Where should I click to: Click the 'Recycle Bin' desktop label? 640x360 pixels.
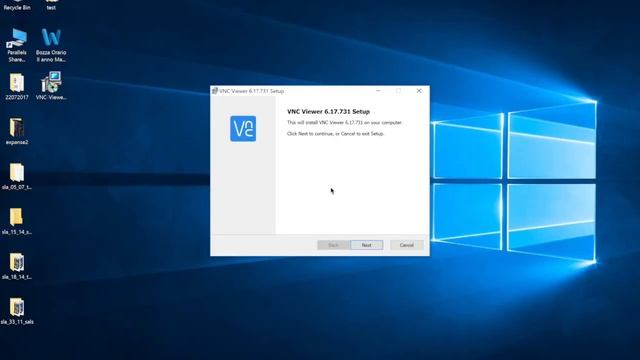tap(17, 8)
